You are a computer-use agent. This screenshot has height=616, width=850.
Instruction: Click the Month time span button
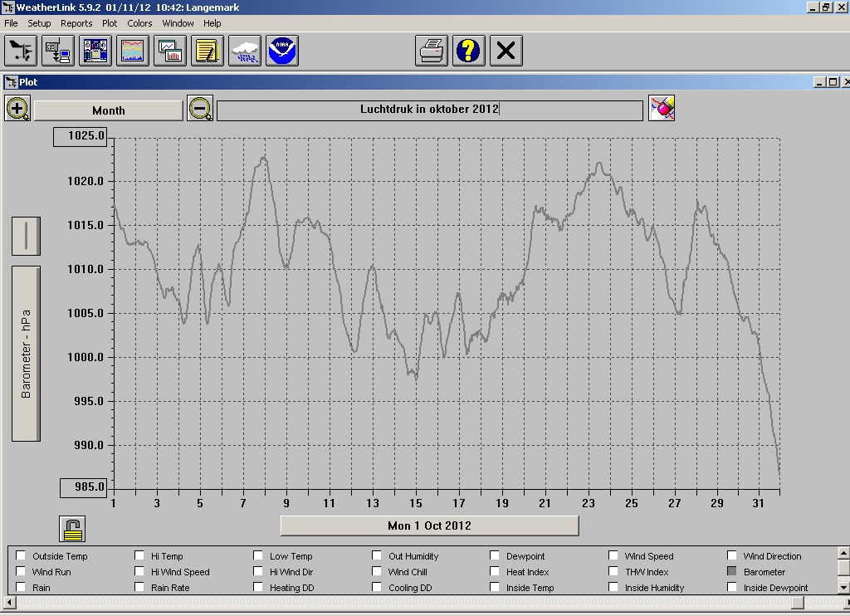109,110
